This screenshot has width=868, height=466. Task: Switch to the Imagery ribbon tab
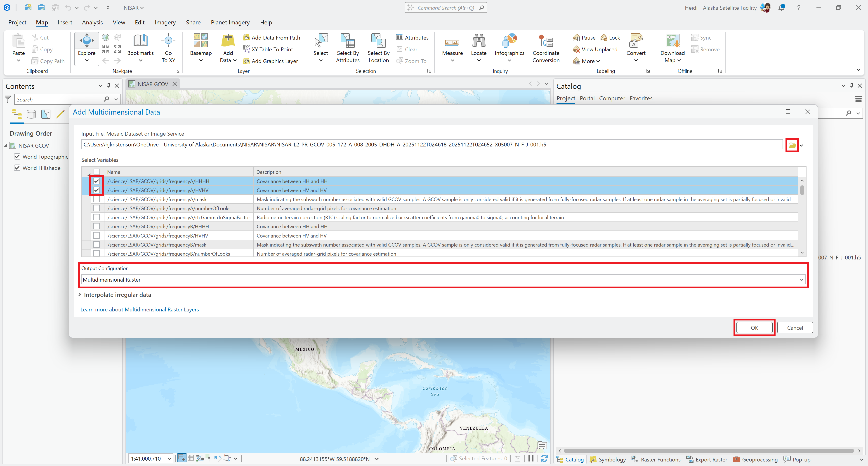165,22
